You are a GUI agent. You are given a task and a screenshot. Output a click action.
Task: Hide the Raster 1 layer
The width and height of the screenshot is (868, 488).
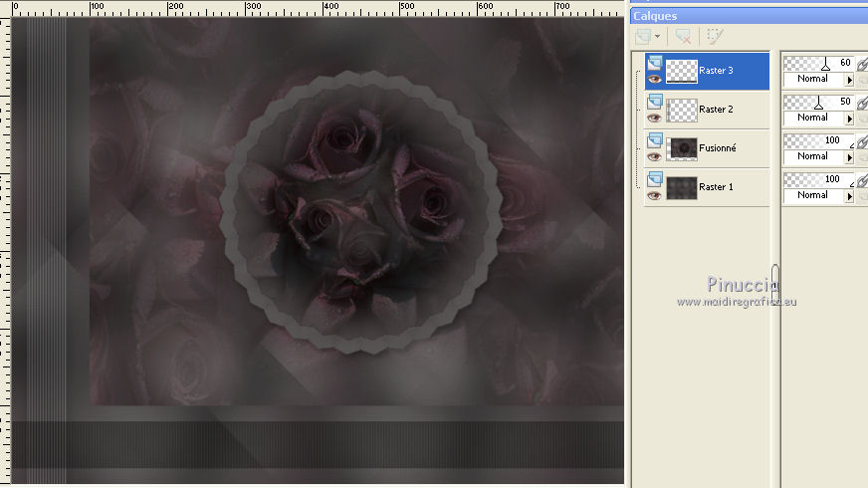(654, 195)
